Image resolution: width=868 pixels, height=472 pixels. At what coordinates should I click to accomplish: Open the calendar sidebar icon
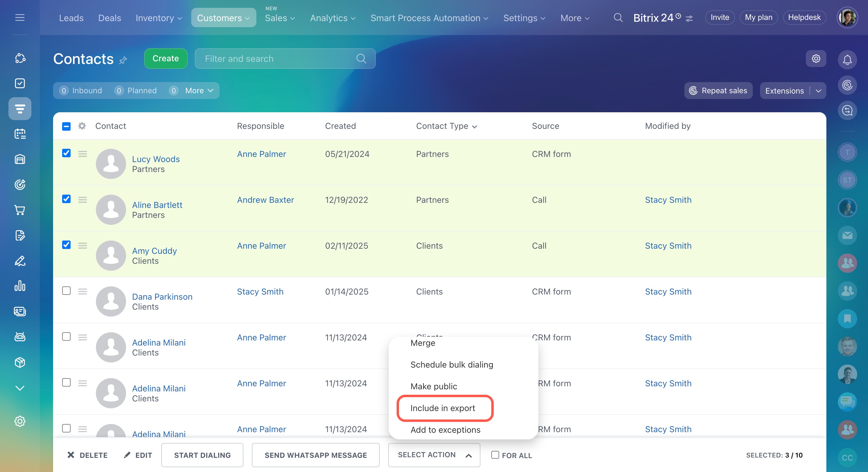click(20, 134)
